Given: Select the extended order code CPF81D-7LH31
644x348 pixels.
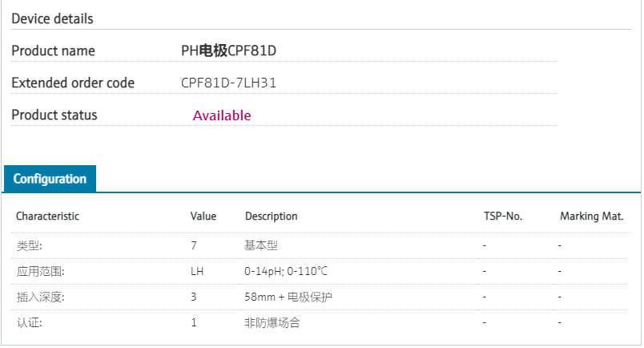Looking at the screenshot, I should tap(229, 83).
